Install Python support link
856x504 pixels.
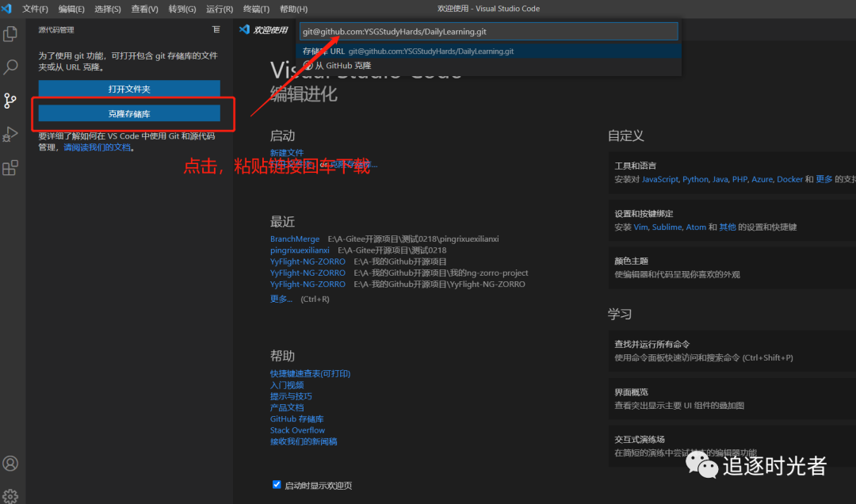pos(696,179)
